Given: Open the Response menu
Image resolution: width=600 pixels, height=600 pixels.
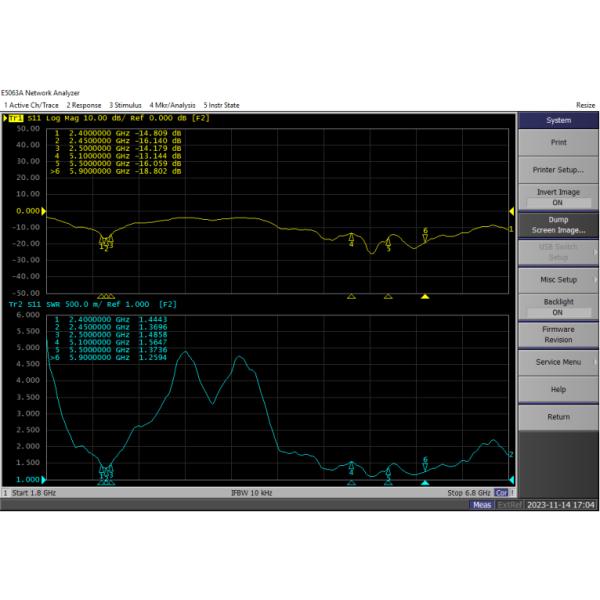Looking at the screenshot, I should pyautogui.click(x=84, y=105).
